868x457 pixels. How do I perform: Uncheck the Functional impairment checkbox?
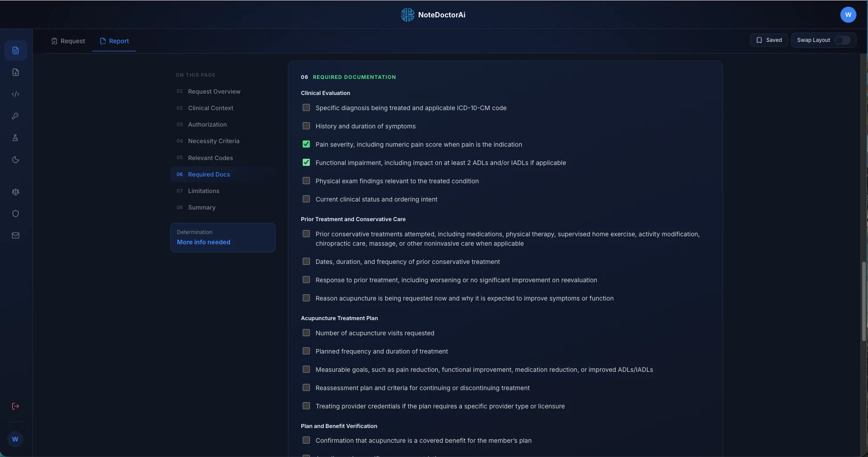[x=306, y=162]
